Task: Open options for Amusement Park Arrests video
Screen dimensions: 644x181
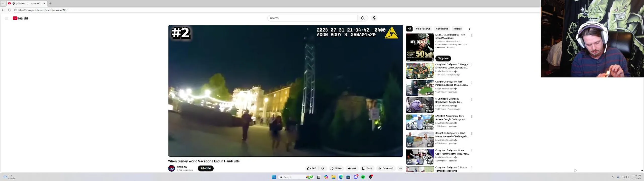Action: click(x=472, y=116)
